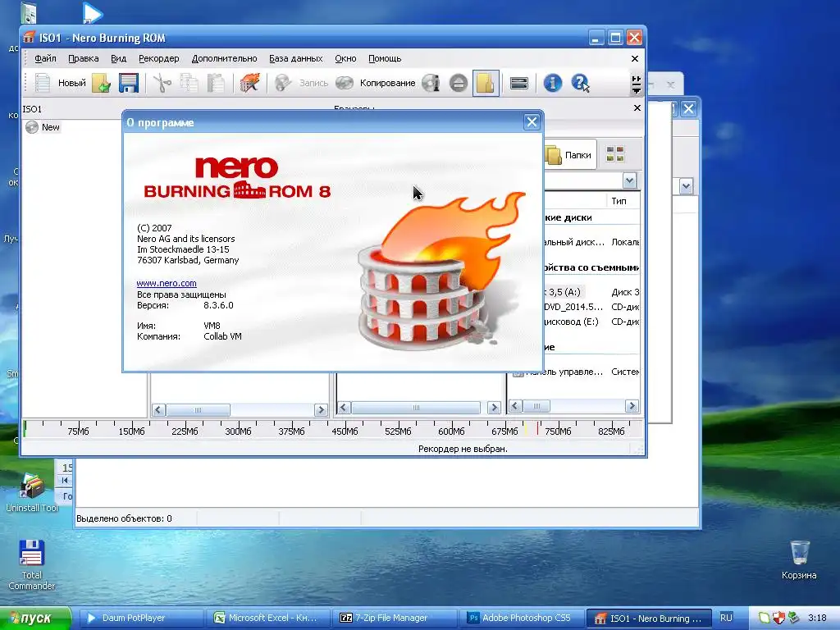Click the scissors Cut icon
This screenshot has height=630, width=840.
click(162, 83)
